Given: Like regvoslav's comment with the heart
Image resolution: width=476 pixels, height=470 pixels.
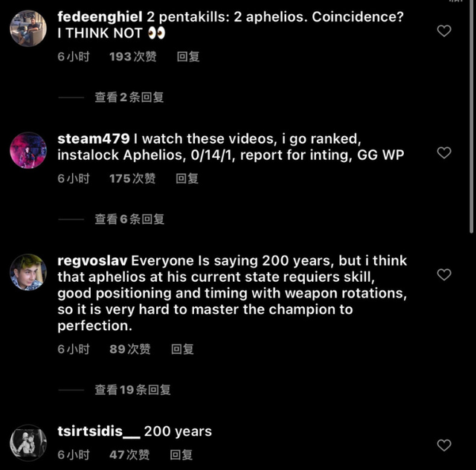Looking at the screenshot, I should 444,274.
